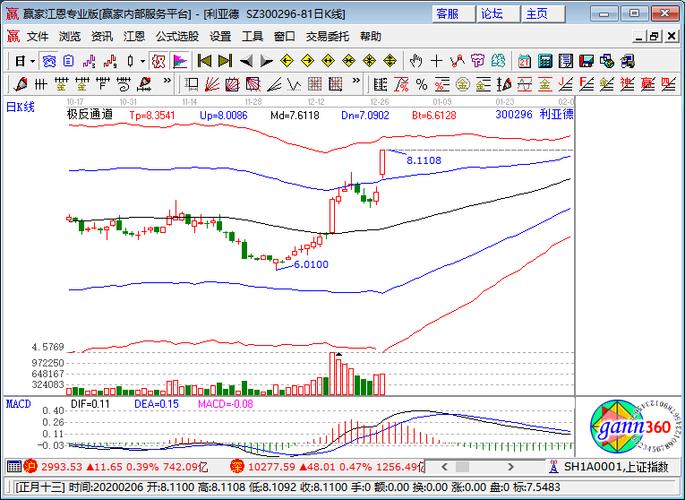
Task: Click the red staircase line icon
Action: [110, 61]
